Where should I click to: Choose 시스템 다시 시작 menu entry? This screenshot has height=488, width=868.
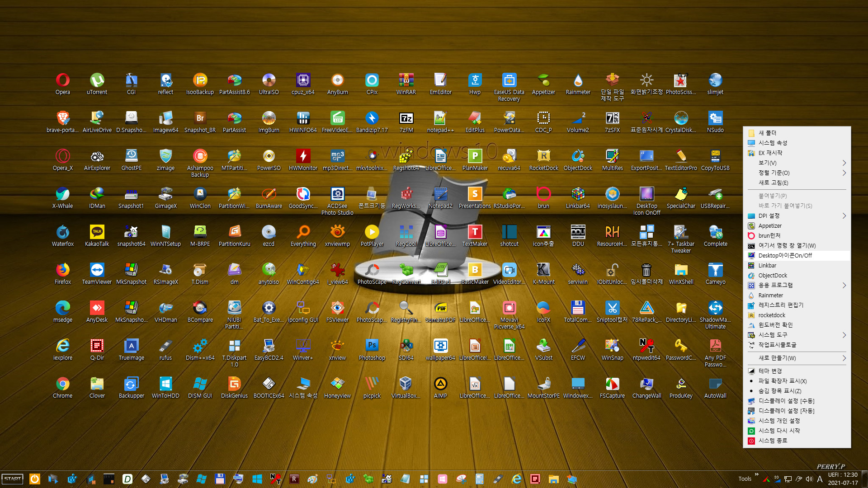(x=797, y=431)
